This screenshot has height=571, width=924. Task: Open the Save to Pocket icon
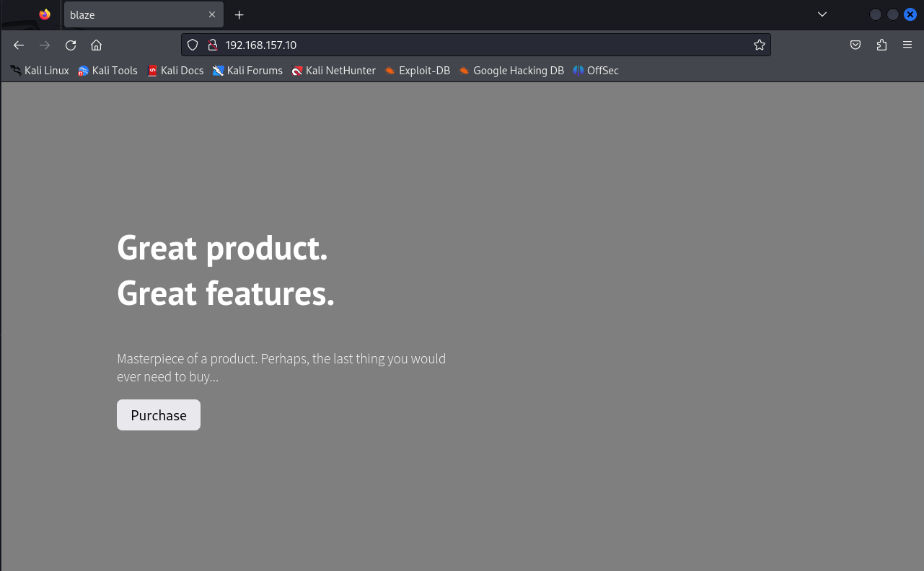click(855, 45)
